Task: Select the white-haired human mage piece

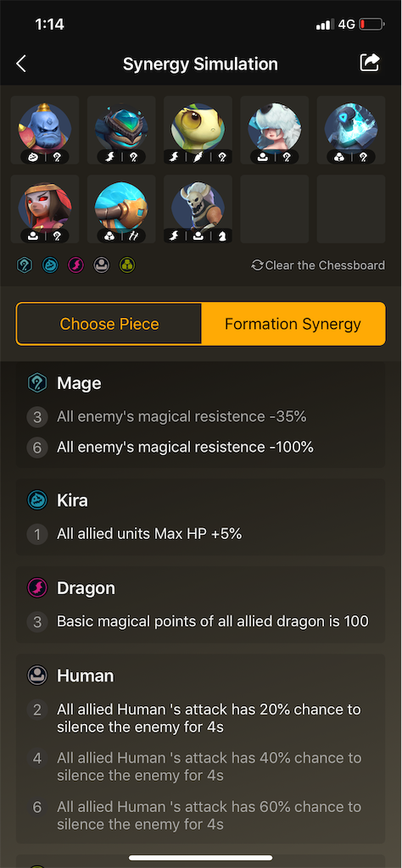Action: click(x=274, y=130)
